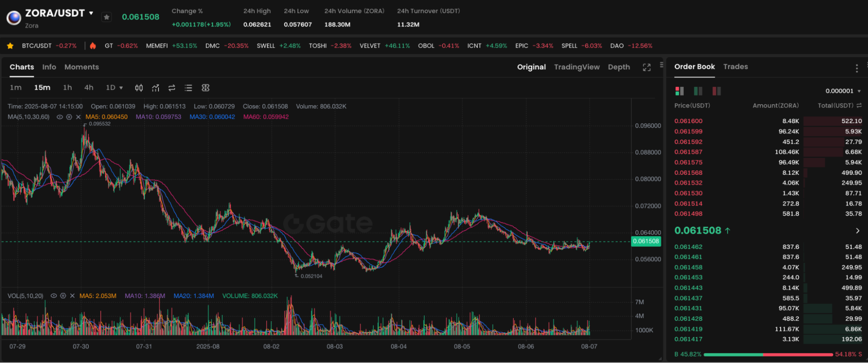The image size is (868, 363).
Task: Open the chart list settings icon
Action: (188, 88)
